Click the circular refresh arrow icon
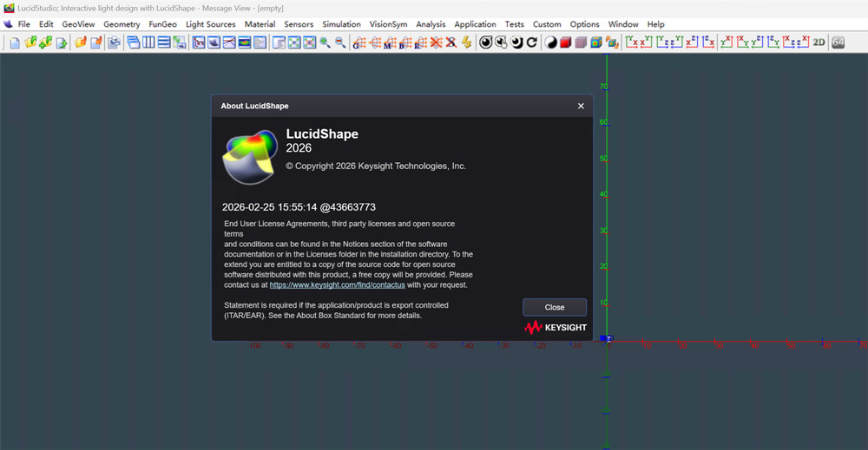Screen dimensions: 868x450 coord(532,42)
